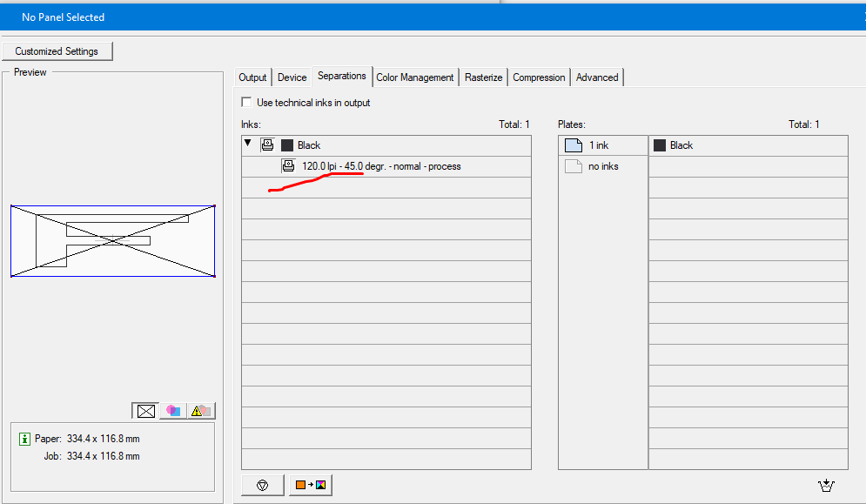Click the No Panel Selected title bar
The width and height of the screenshot is (866, 504).
433,17
